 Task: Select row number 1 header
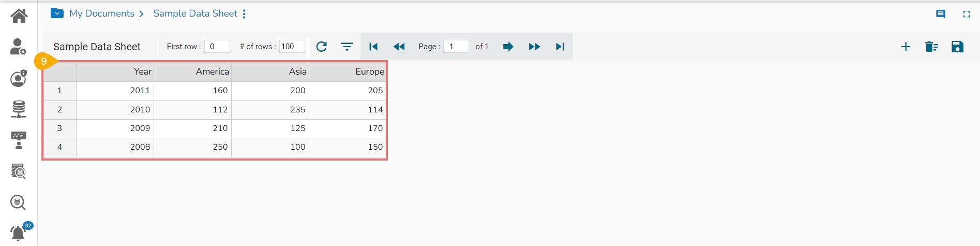pyautogui.click(x=59, y=91)
